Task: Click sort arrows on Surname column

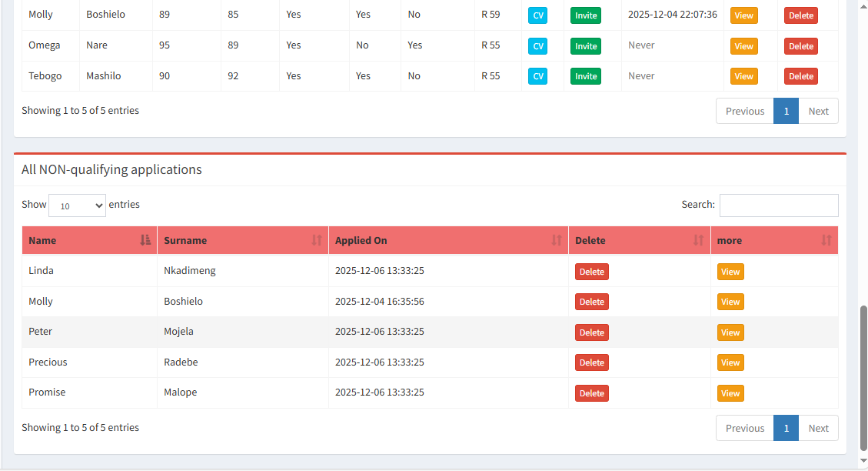Action: click(317, 240)
